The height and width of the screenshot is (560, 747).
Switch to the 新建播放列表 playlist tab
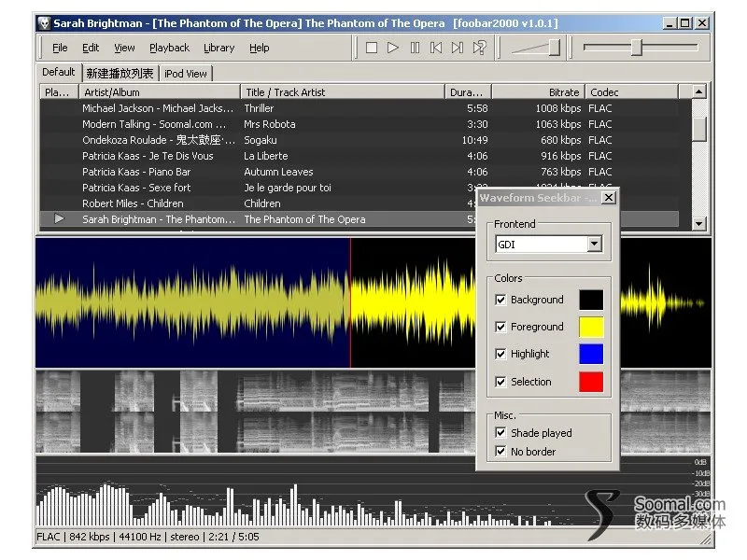coord(120,74)
